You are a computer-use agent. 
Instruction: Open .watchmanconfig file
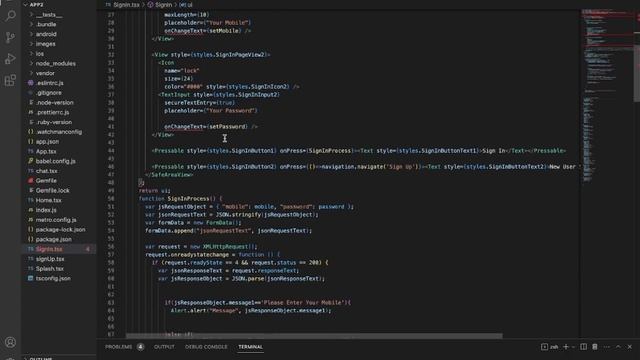pos(59,132)
